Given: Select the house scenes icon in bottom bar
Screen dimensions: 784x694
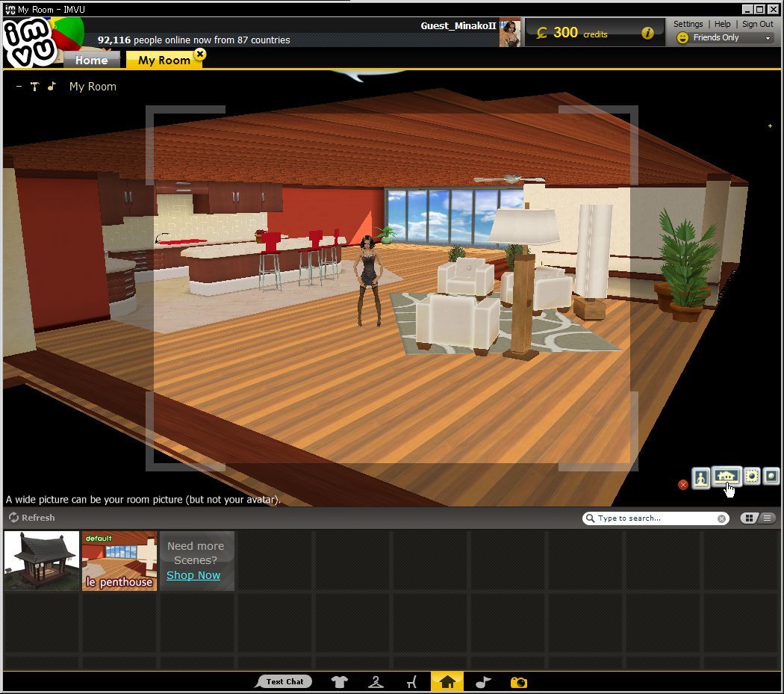Looking at the screenshot, I should pos(447,681).
